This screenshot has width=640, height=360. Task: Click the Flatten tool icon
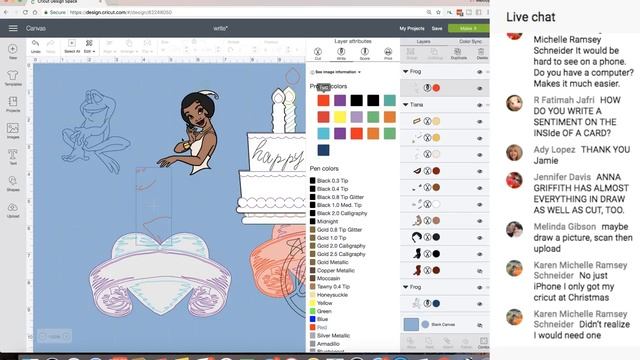coord(466,342)
